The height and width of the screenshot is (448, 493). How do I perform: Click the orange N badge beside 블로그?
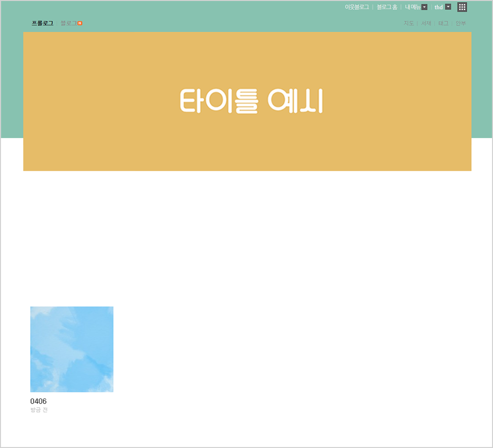pyautogui.click(x=80, y=23)
